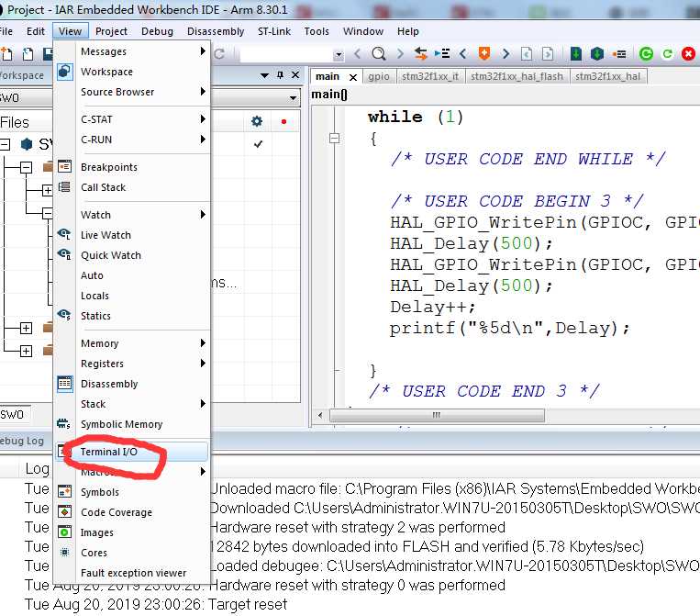Open the Stack submenu

pos(132,404)
